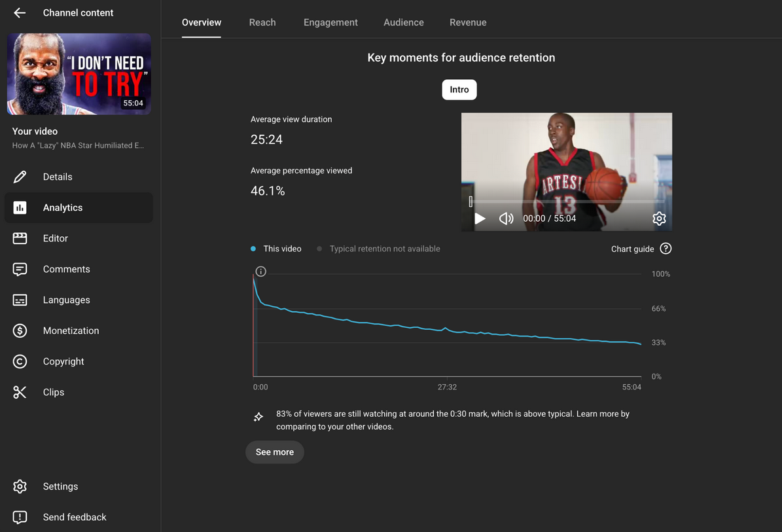Open the Revenue tab
Viewport: 782px width, 532px height.
(x=468, y=22)
